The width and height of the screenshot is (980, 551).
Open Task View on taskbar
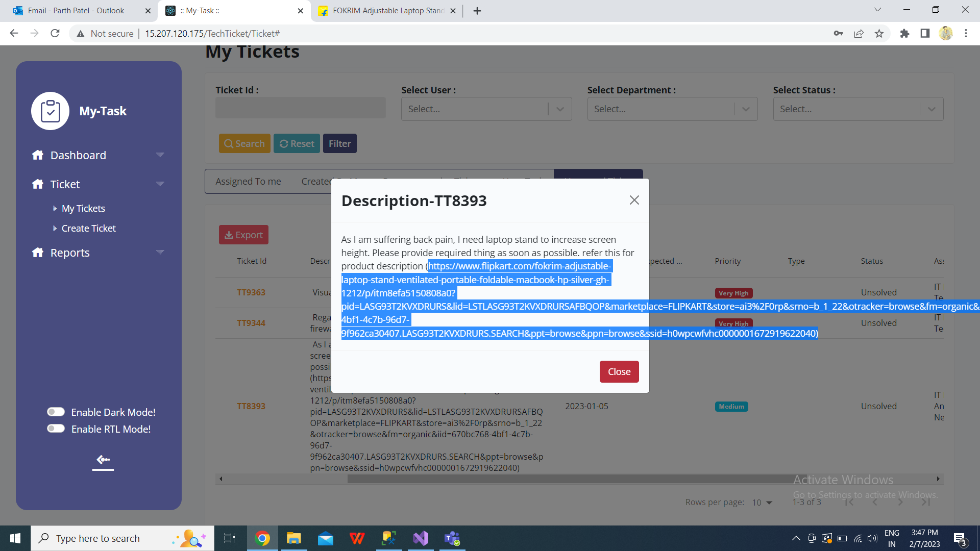(x=230, y=538)
